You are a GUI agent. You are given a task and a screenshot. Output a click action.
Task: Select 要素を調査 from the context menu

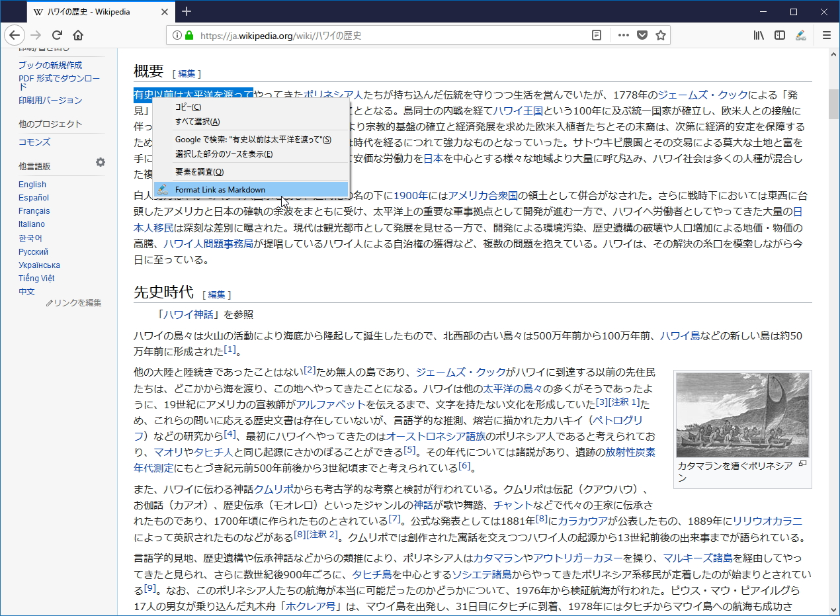[x=198, y=171]
